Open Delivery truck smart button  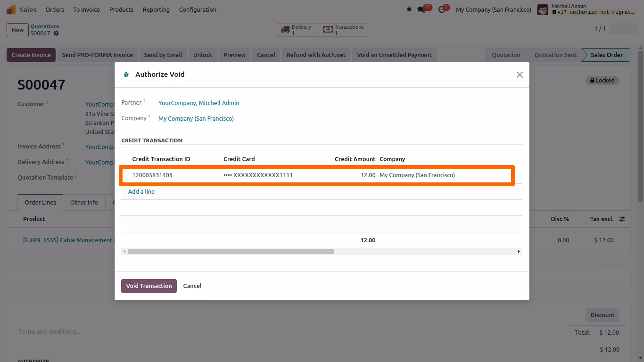coord(298,30)
